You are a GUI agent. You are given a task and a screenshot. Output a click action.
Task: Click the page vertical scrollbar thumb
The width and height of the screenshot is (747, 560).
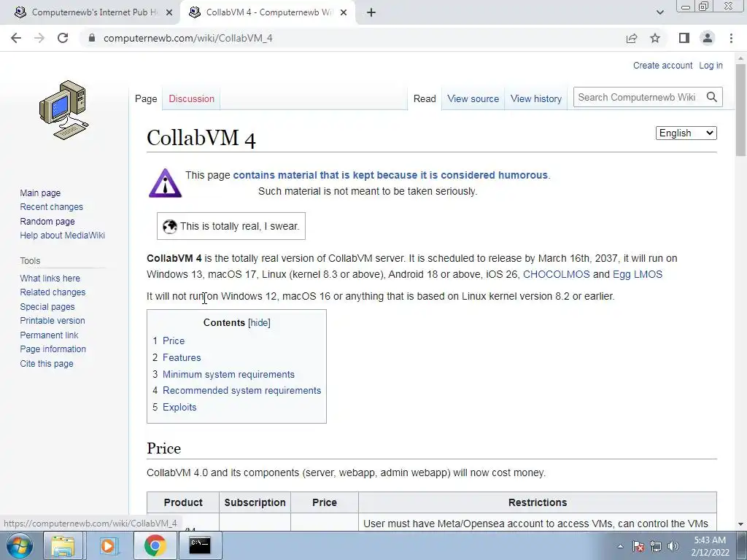tap(740, 109)
